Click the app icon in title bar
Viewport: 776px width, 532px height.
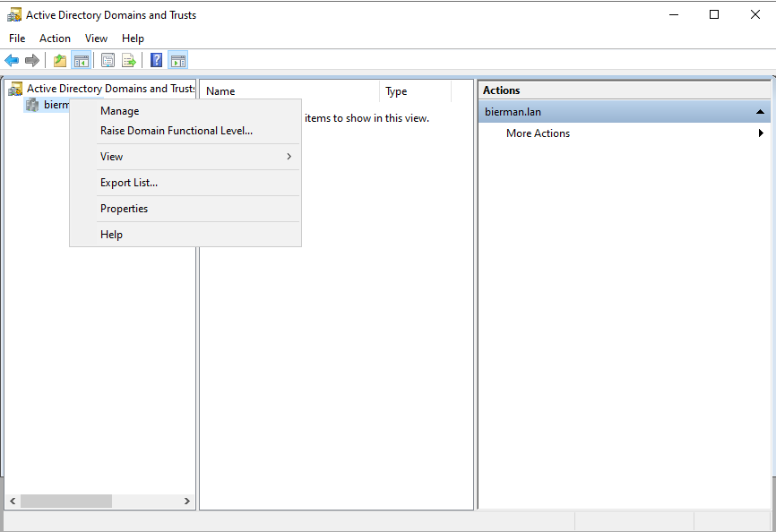tap(14, 15)
